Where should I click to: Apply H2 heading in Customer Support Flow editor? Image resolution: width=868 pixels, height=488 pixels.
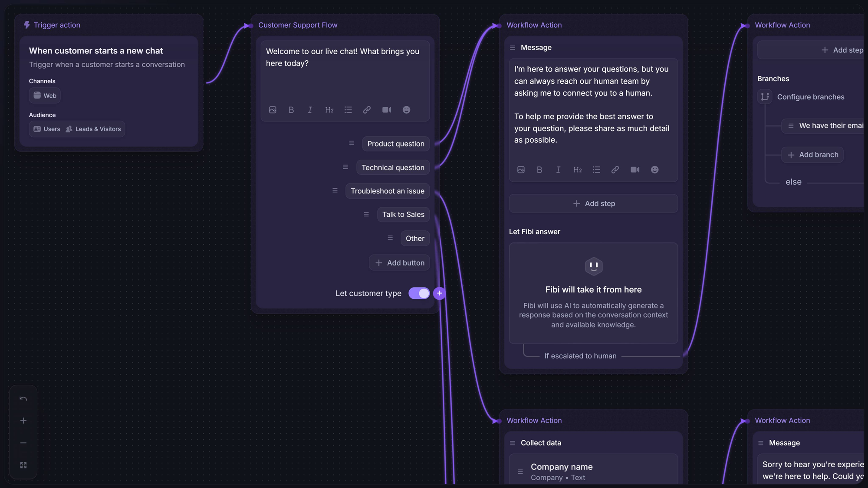(329, 110)
